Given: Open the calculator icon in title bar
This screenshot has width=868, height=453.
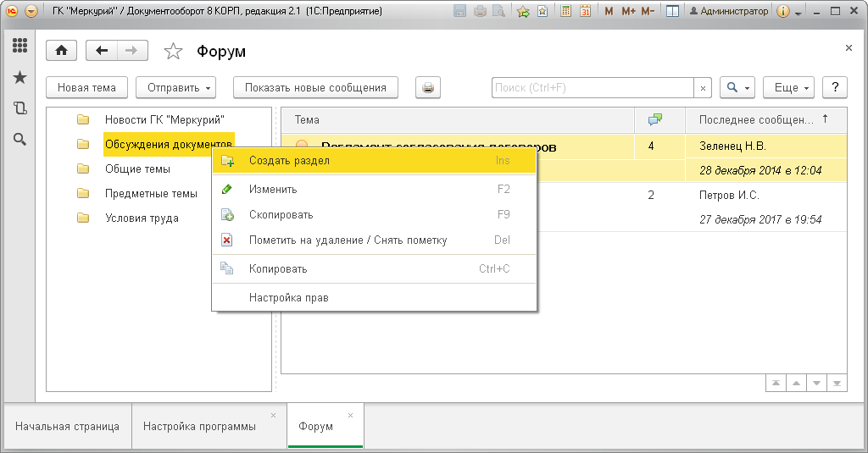Looking at the screenshot, I should 565,10.
